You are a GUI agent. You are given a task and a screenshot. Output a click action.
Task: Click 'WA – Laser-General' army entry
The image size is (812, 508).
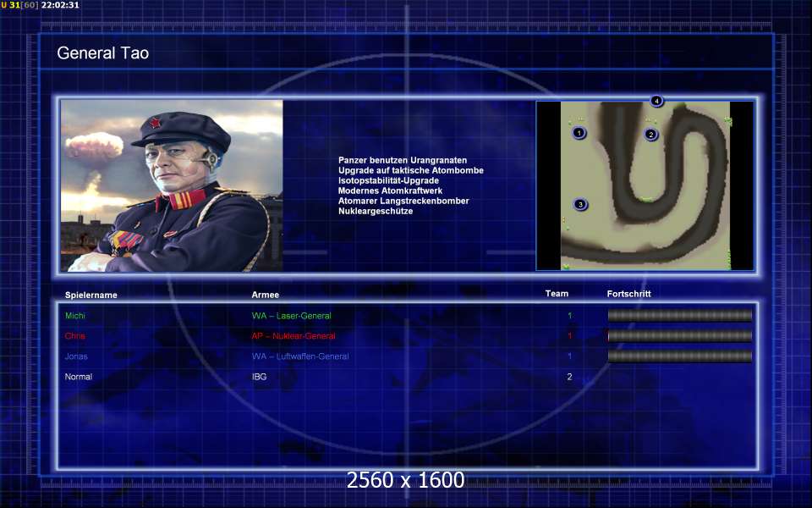point(292,316)
